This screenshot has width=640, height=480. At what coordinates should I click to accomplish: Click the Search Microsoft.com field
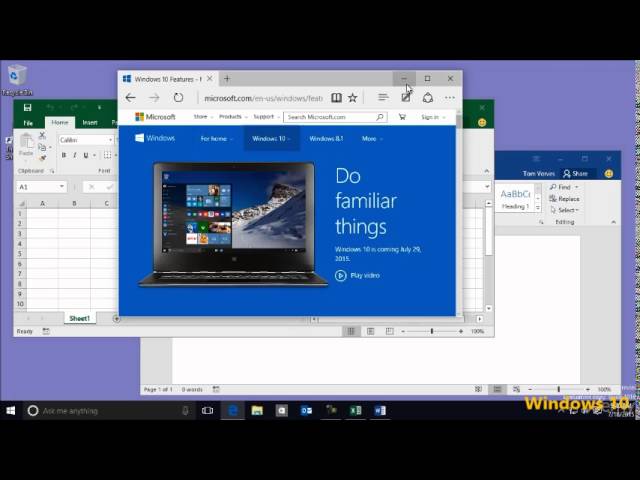[x=335, y=117]
